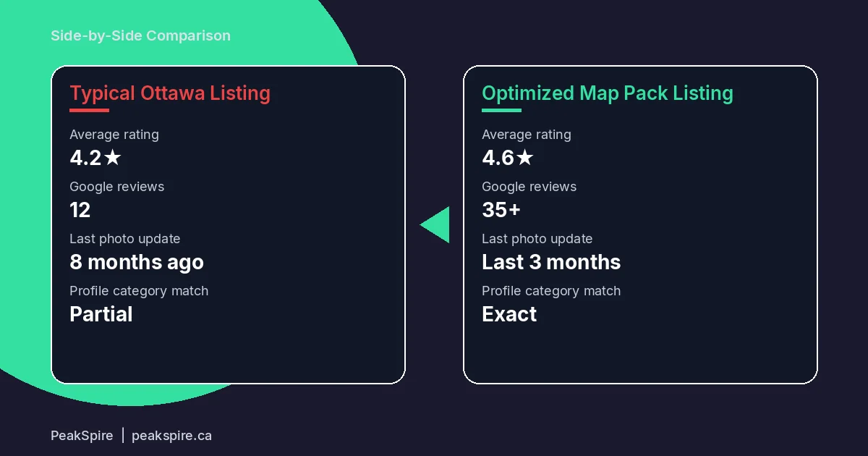Click the 35+ Google reviews value
Screen dimensions: 868x456
click(501, 210)
